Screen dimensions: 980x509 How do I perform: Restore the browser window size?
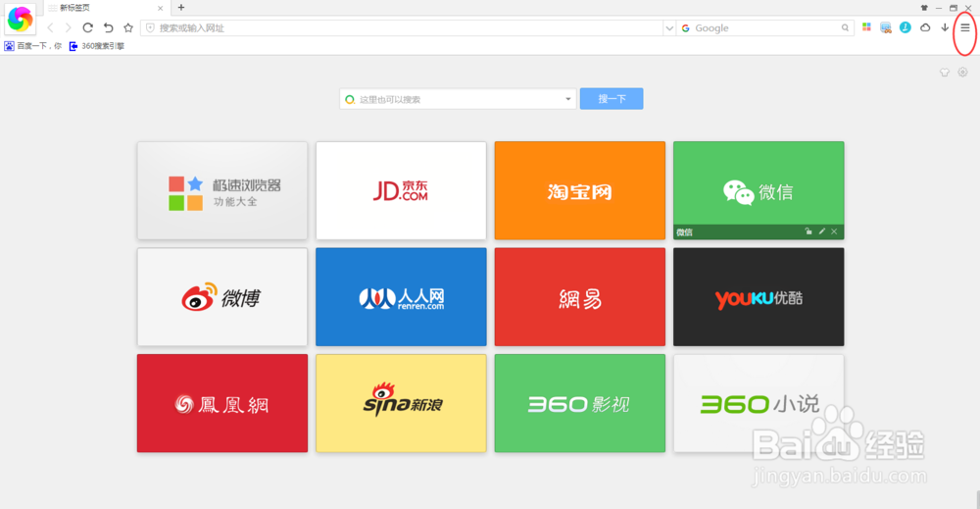954,8
